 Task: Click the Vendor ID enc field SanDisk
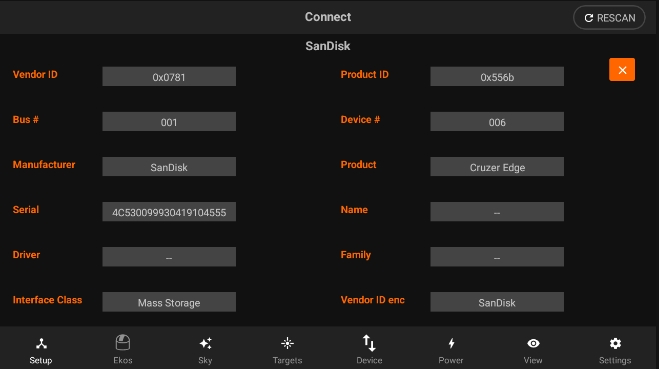(497, 302)
